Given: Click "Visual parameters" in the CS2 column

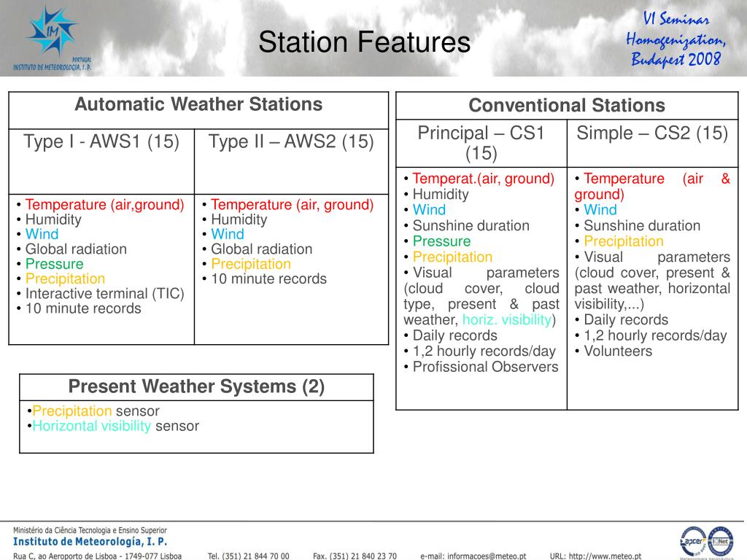Looking at the screenshot, I should [657, 257].
